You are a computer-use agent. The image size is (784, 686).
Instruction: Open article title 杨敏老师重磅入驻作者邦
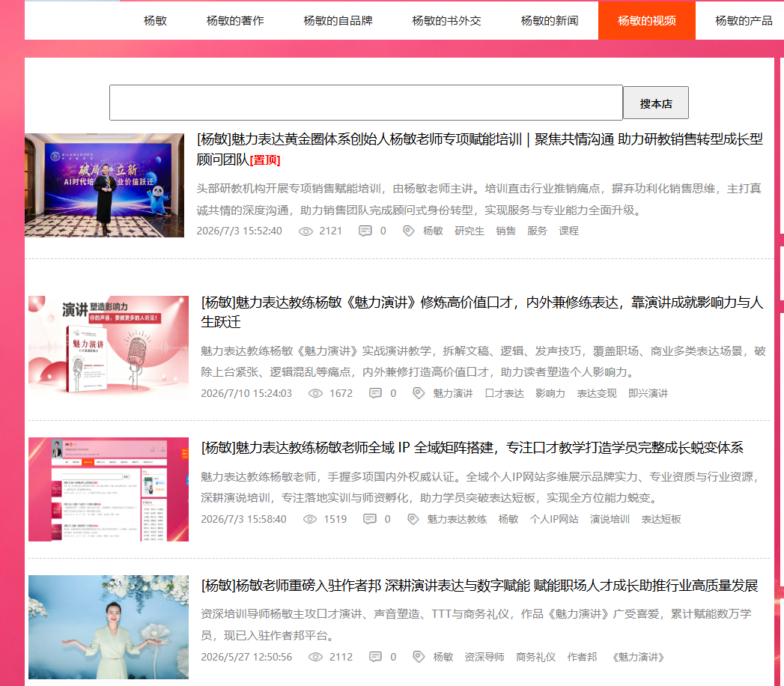coord(479,585)
